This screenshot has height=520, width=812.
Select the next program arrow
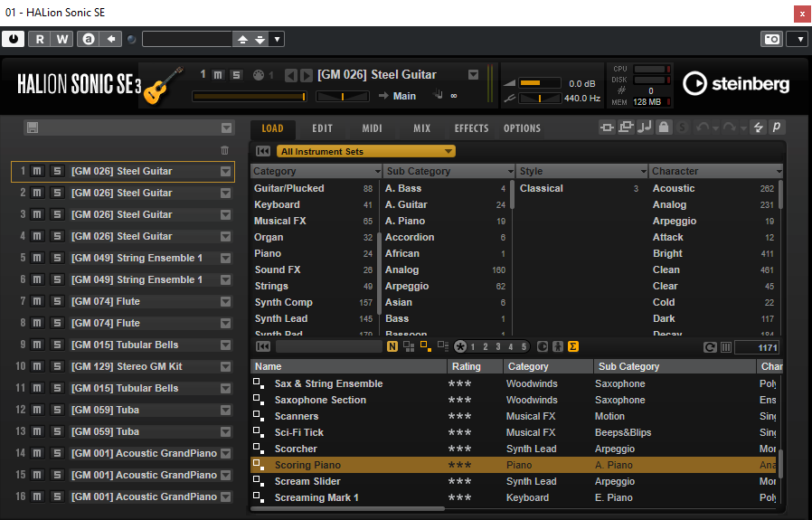pos(306,76)
